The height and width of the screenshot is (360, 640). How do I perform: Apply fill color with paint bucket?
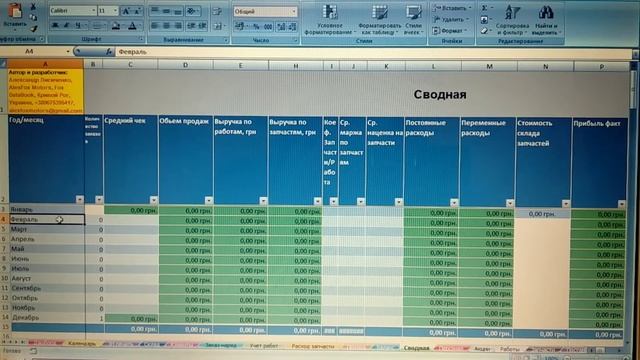pos(116,26)
